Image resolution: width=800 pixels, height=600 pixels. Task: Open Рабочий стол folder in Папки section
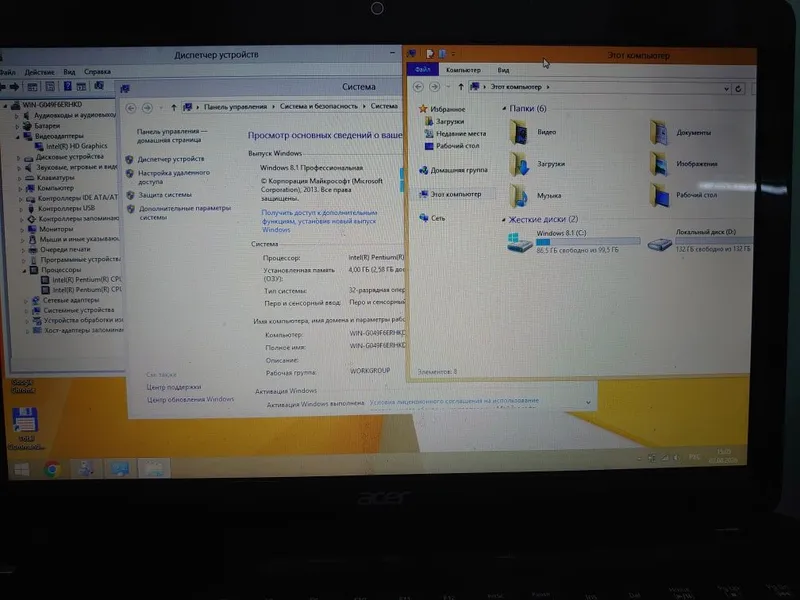[683, 195]
